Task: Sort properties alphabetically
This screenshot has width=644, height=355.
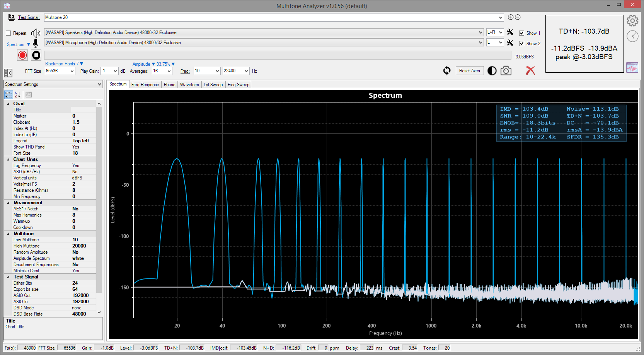Action: click(17, 95)
